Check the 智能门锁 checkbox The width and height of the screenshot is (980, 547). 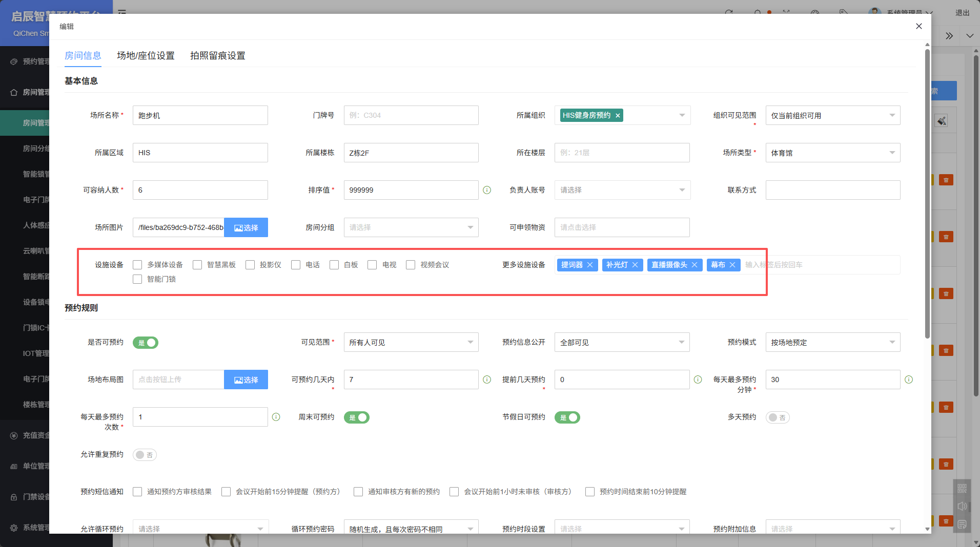click(137, 279)
